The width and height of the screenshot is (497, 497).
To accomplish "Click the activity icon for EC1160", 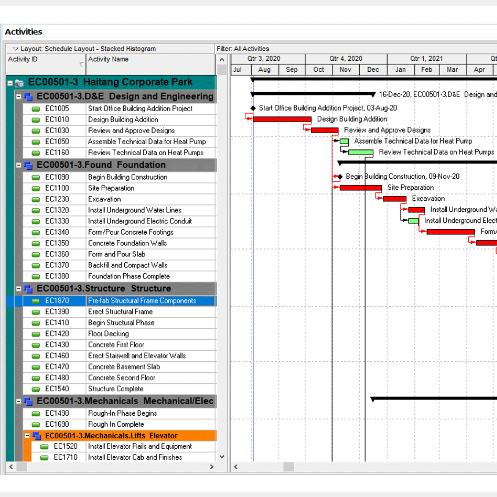I will click(x=36, y=153).
